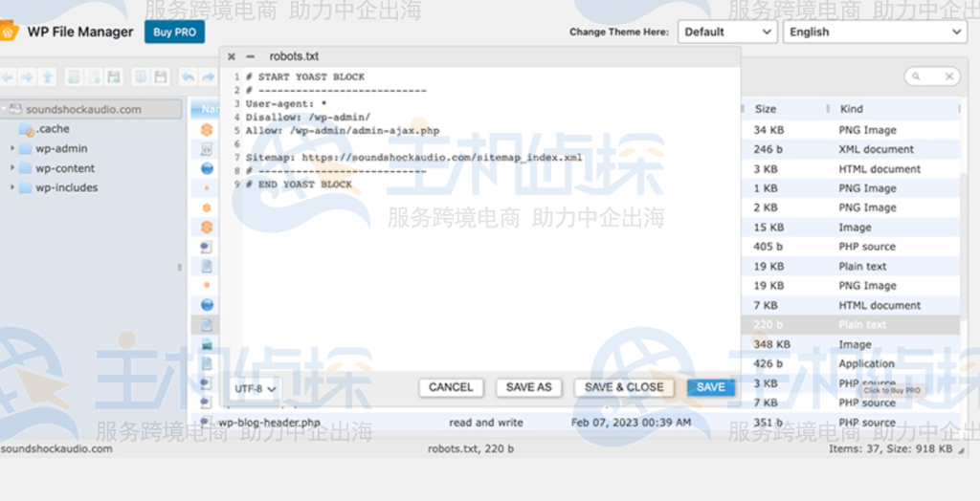Expand the wp-content folder tree arrow

pos(12,168)
